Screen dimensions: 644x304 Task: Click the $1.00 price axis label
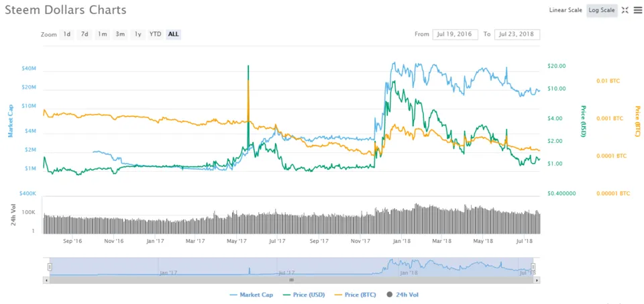click(x=555, y=164)
